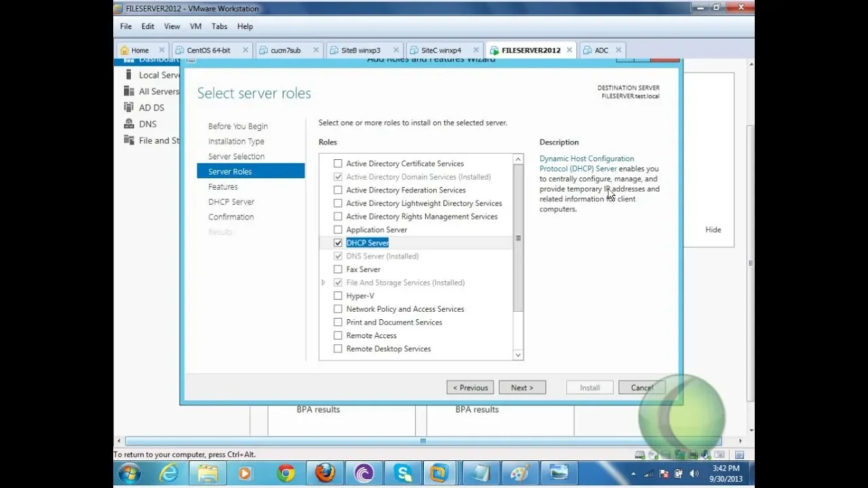Open DNS icon in Server Manager sidebar
868x488 pixels.
(128, 124)
